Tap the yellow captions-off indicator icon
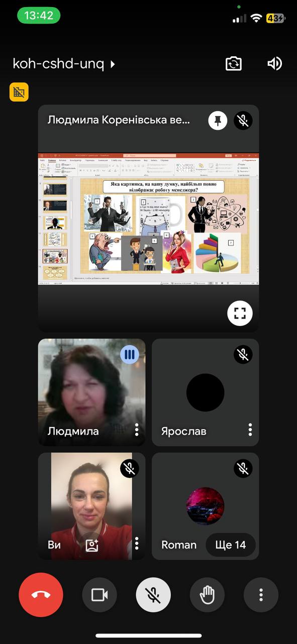This screenshot has height=644, width=297. (19, 92)
